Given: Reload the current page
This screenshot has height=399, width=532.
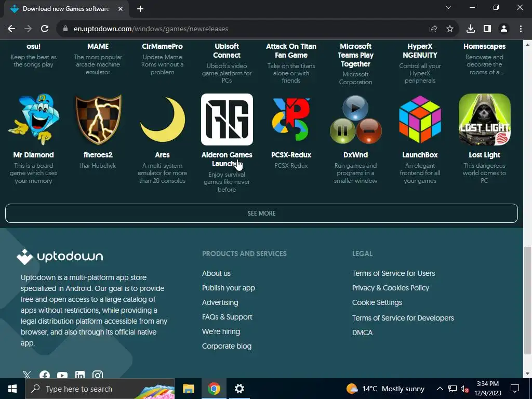Looking at the screenshot, I should (x=45, y=29).
